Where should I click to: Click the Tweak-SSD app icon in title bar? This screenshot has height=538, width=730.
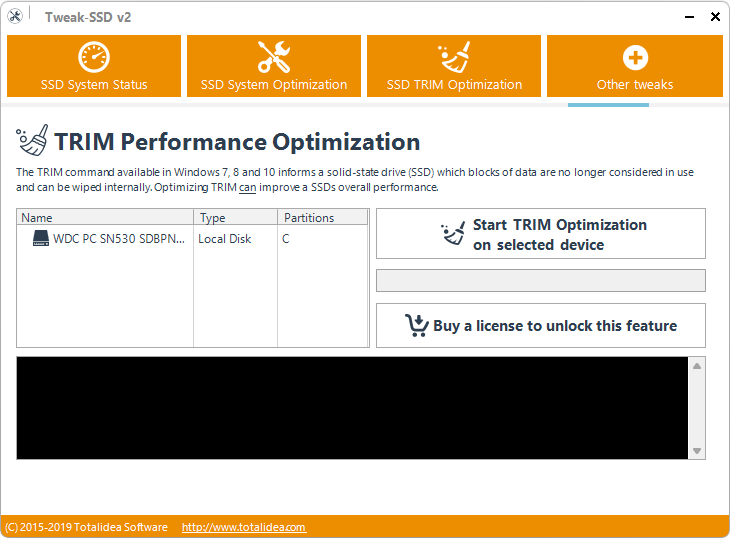point(15,16)
